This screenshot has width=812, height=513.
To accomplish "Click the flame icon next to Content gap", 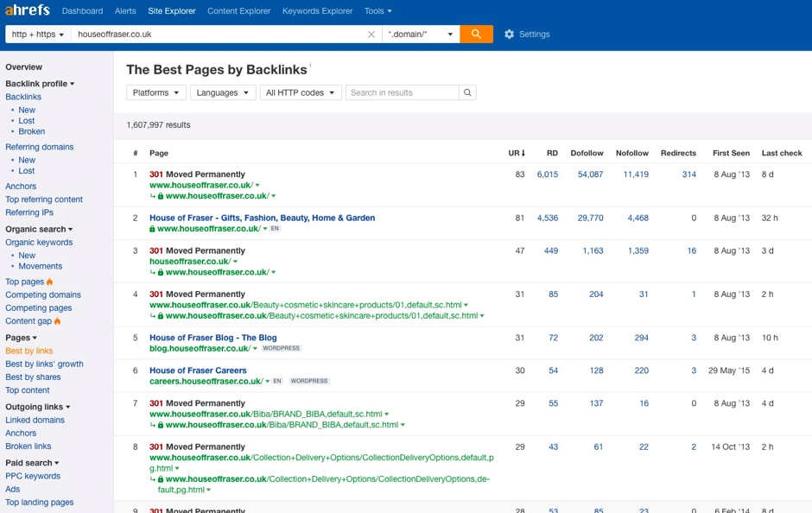I will pyautogui.click(x=58, y=321).
